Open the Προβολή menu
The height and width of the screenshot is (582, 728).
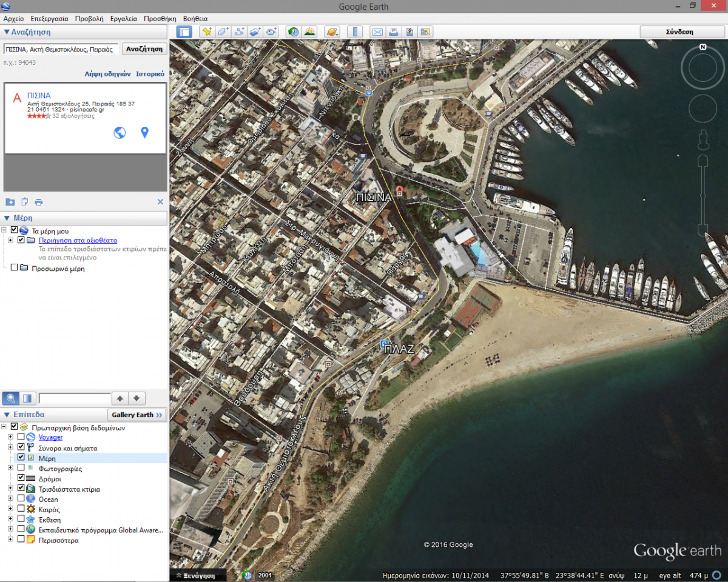point(89,19)
